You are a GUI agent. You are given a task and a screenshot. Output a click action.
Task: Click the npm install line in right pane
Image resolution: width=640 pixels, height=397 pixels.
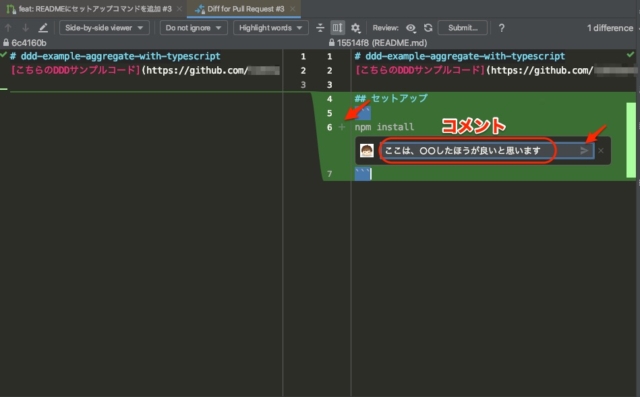(384, 127)
